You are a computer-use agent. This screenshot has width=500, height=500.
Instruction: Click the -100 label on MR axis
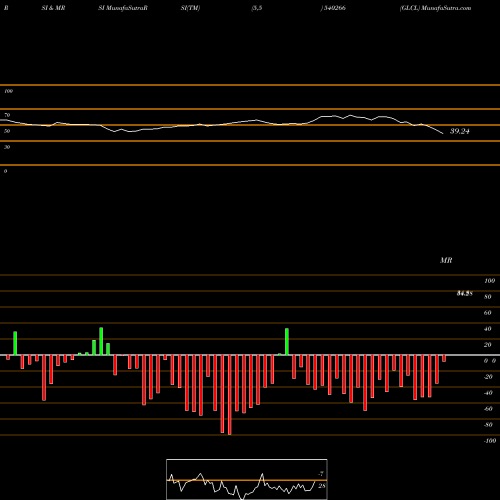490,441
